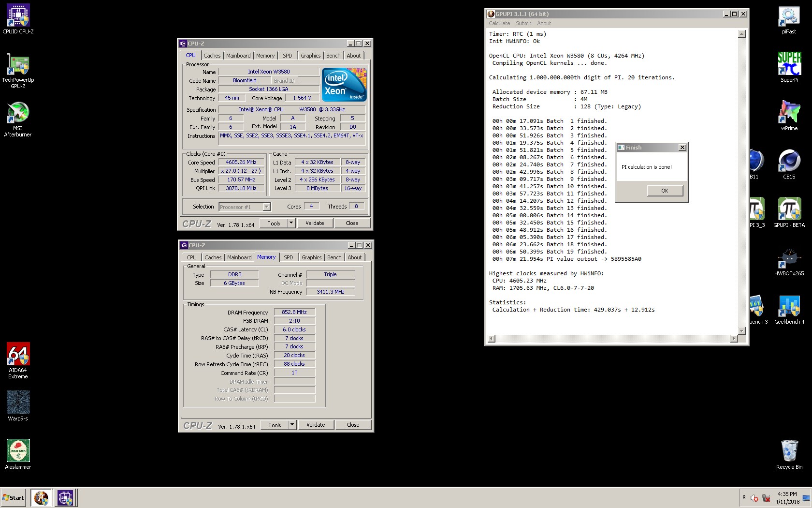The height and width of the screenshot is (508, 812).
Task: Close the Finish dialog via X
Action: click(x=682, y=148)
